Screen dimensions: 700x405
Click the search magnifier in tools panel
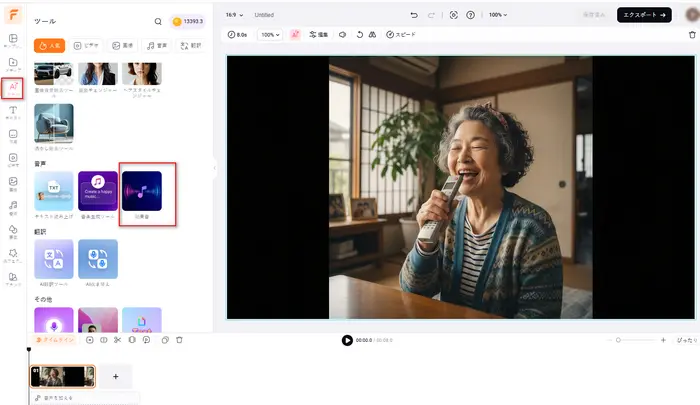(x=158, y=21)
